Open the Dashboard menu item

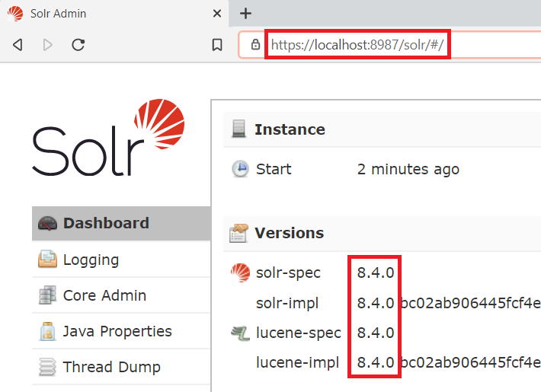pos(106,224)
